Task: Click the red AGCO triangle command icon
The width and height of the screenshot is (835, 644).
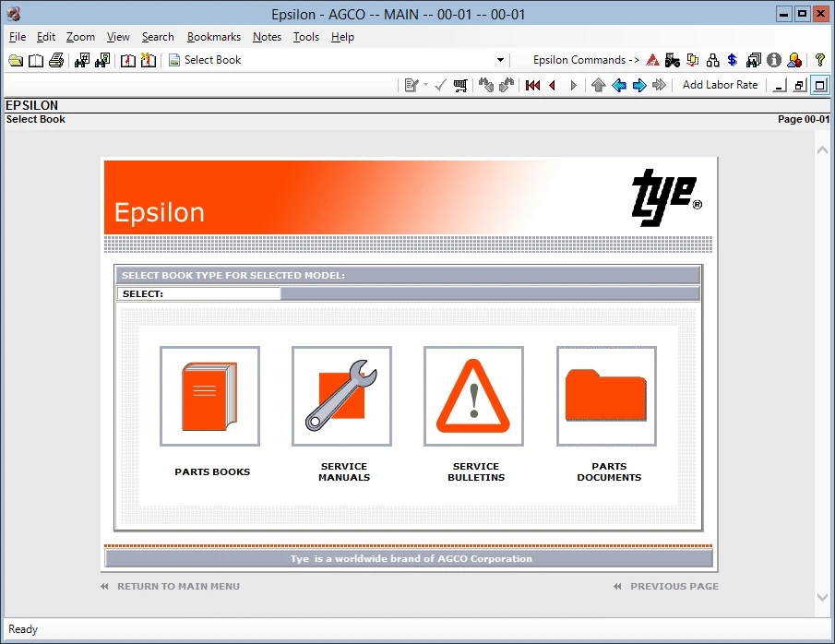Action: 652,60
